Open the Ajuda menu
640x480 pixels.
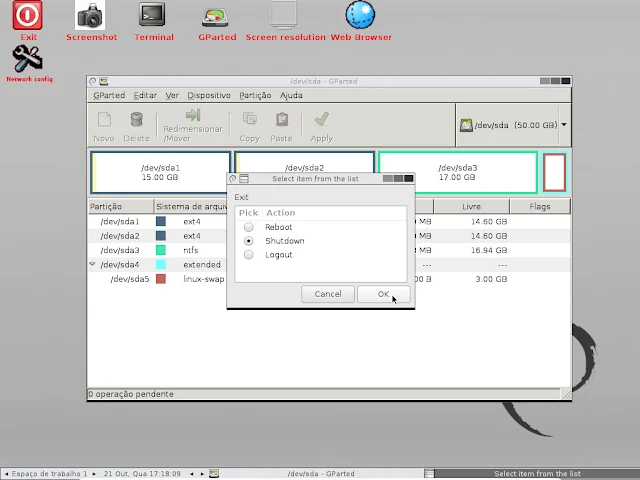point(291,95)
